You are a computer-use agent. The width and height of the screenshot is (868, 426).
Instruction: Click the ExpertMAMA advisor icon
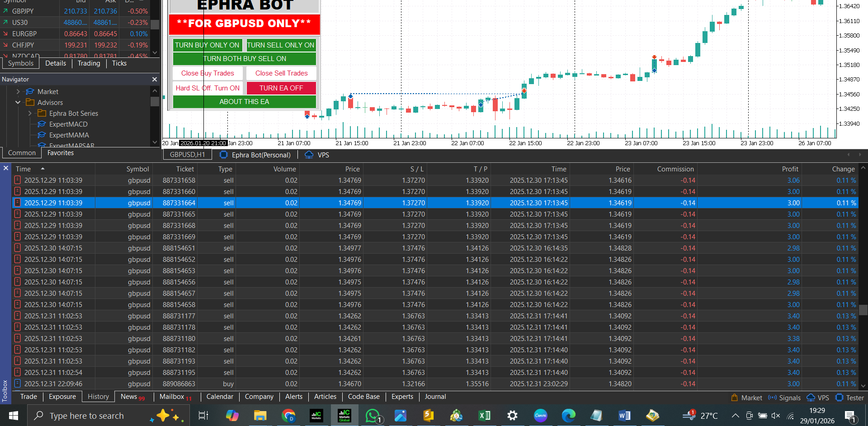coord(42,135)
